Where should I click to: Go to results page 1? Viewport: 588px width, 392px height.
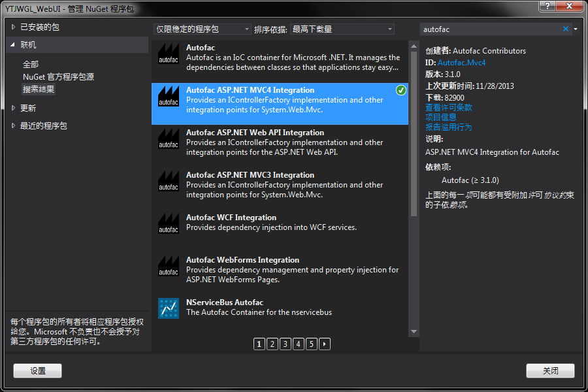(x=259, y=344)
